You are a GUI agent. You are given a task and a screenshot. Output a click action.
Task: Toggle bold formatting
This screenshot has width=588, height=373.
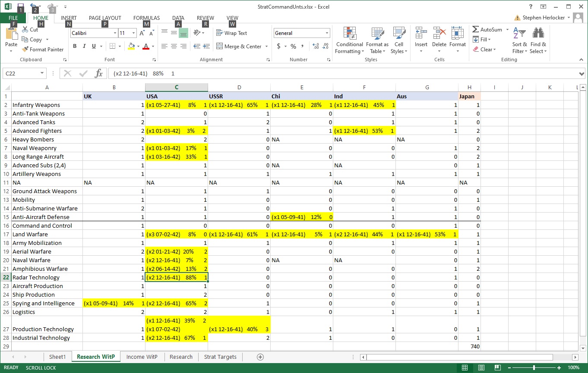coord(75,46)
